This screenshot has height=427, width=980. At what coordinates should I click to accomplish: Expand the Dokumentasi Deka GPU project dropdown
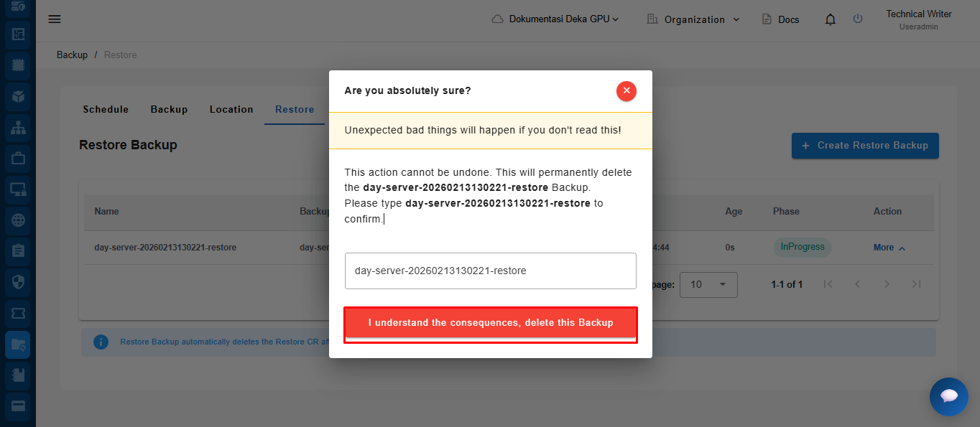click(555, 19)
